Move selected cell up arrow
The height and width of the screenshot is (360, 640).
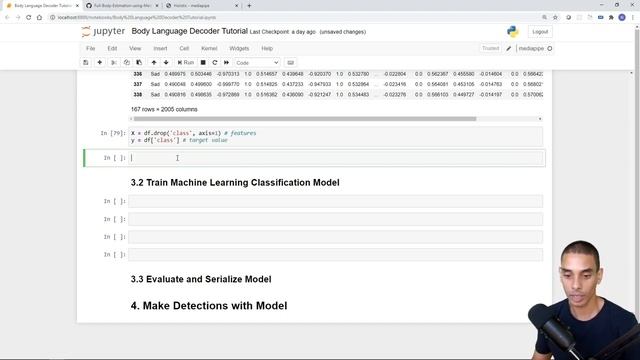coord(154,62)
